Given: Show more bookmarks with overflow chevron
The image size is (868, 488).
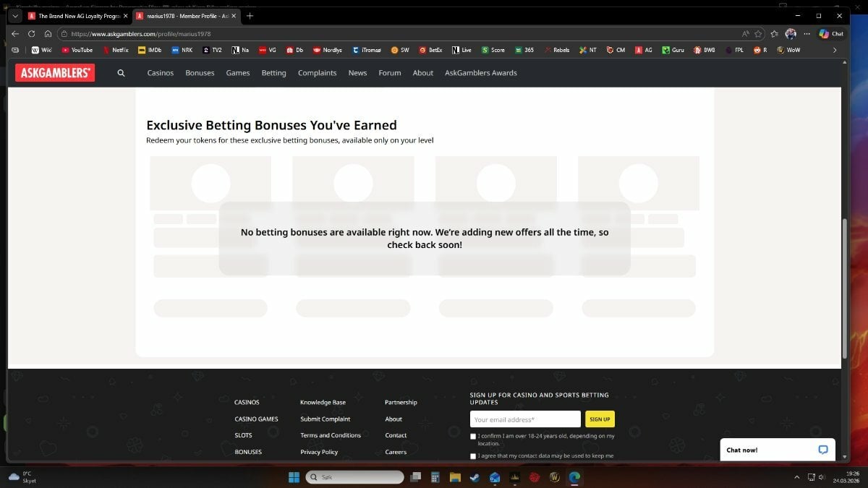Looking at the screenshot, I should (x=834, y=50).
